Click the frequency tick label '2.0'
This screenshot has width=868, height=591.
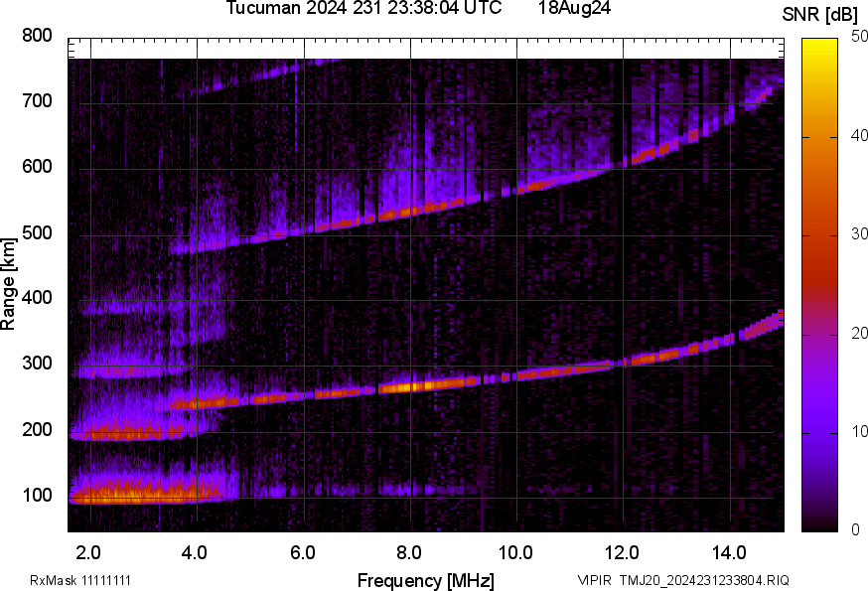tap(88, 553)
